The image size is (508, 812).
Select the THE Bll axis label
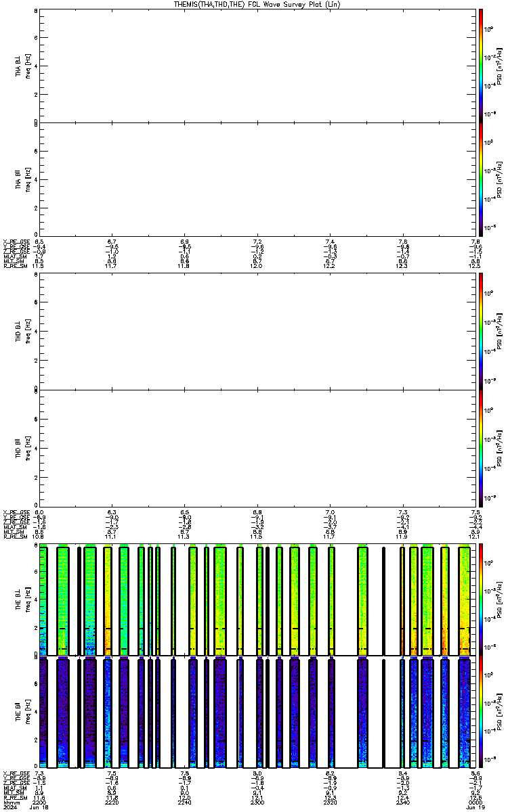click(x=18, y=712)
